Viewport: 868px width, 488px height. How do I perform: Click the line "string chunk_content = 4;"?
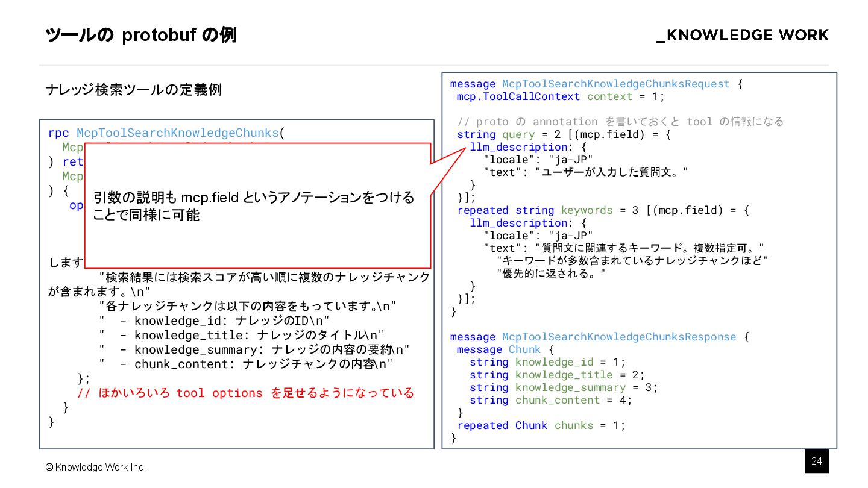coord(551,400)
